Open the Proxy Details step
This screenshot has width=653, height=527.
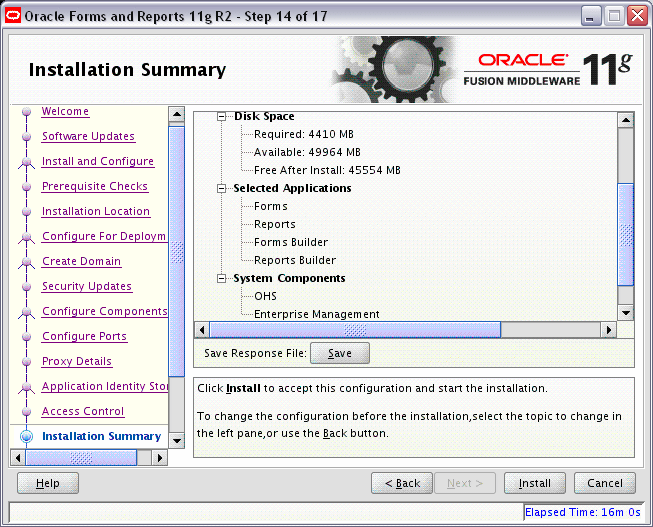click(x=77, y=362)
